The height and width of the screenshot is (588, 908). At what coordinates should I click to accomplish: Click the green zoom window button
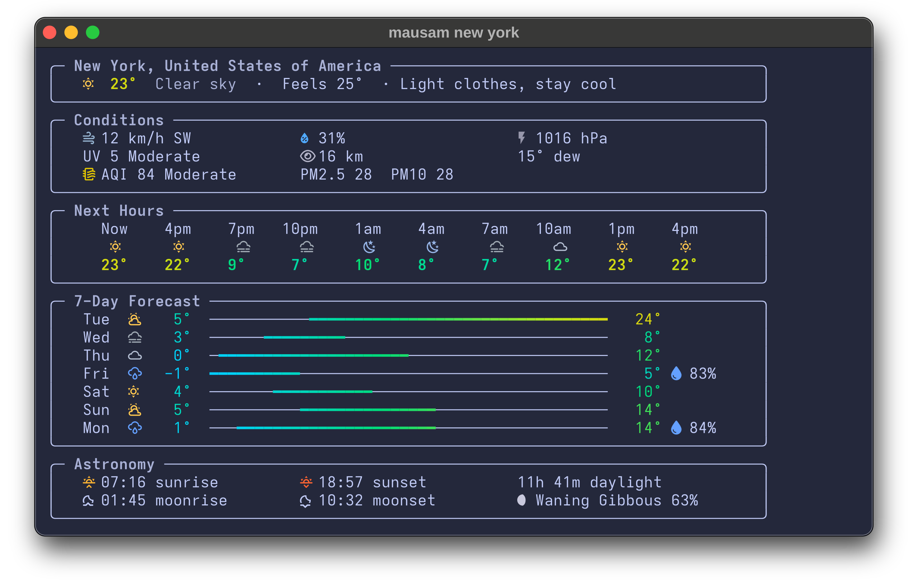point(93,32)
